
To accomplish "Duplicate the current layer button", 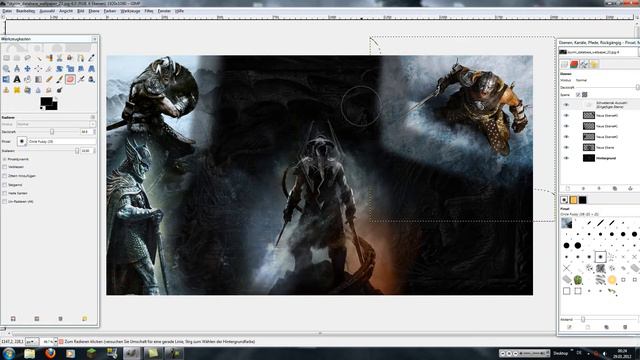I will click(x=615, y=189).
